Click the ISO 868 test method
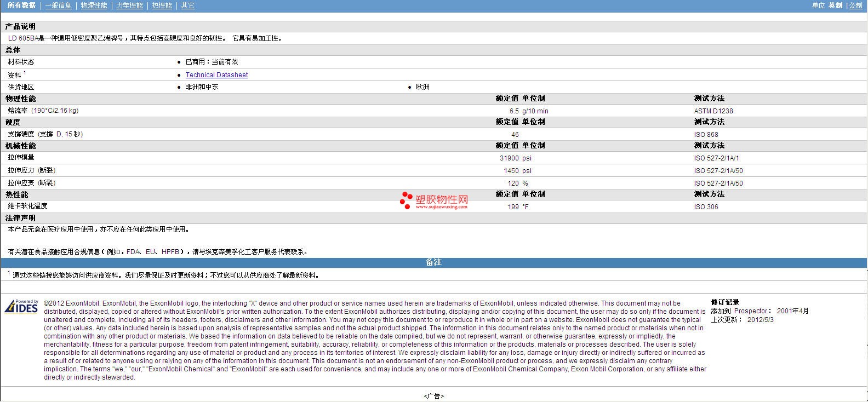This screenshot has height=402, width=868. pos(706,135)
